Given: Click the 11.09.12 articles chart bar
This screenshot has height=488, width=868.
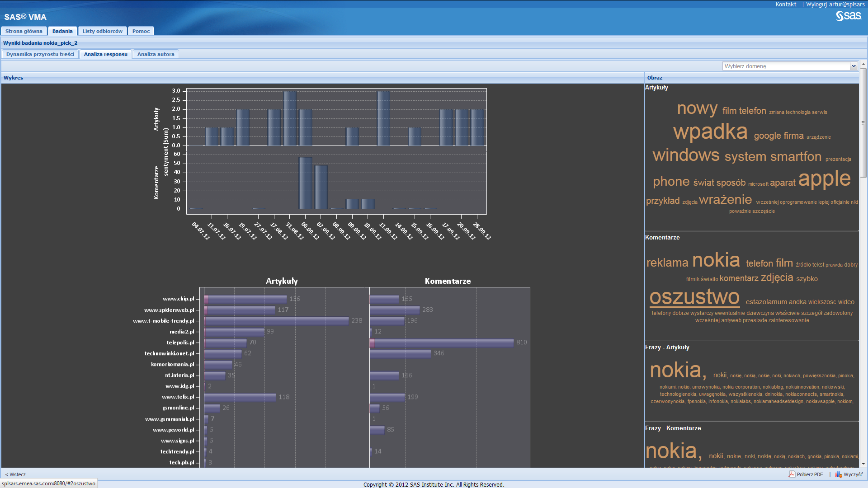Looking at the screenshot, I should click(384, 118).
